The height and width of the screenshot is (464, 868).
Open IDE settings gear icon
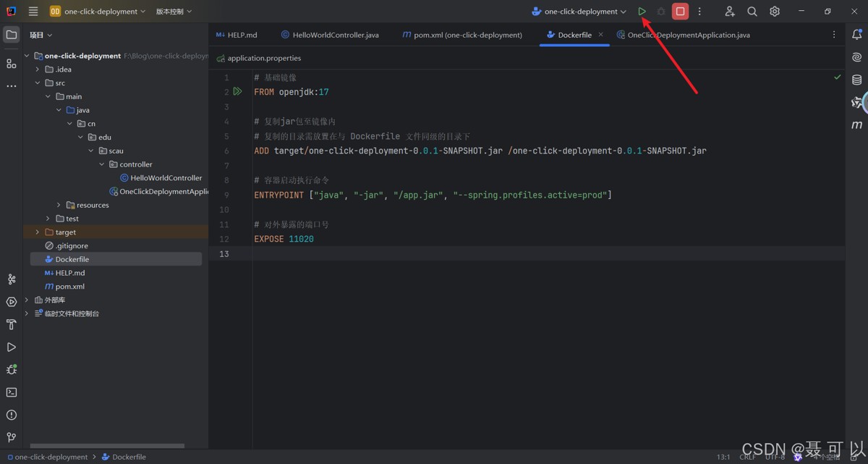coord(775,12)
